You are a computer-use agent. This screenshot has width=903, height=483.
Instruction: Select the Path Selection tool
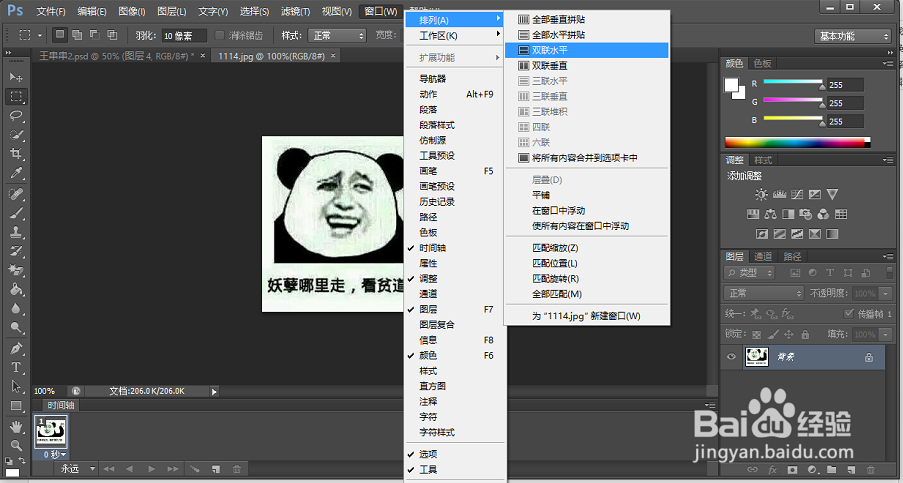point(16,386)
